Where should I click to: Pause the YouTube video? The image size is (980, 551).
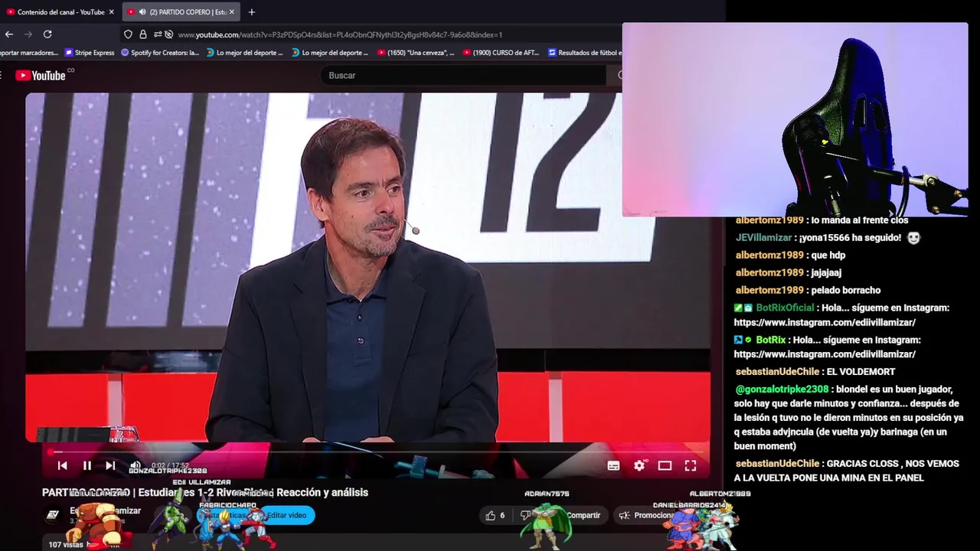[x=87, y=465]
